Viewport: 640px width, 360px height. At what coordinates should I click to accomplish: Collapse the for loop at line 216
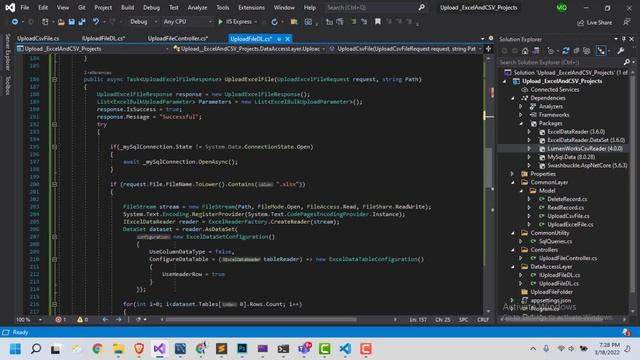coord(54,304)
